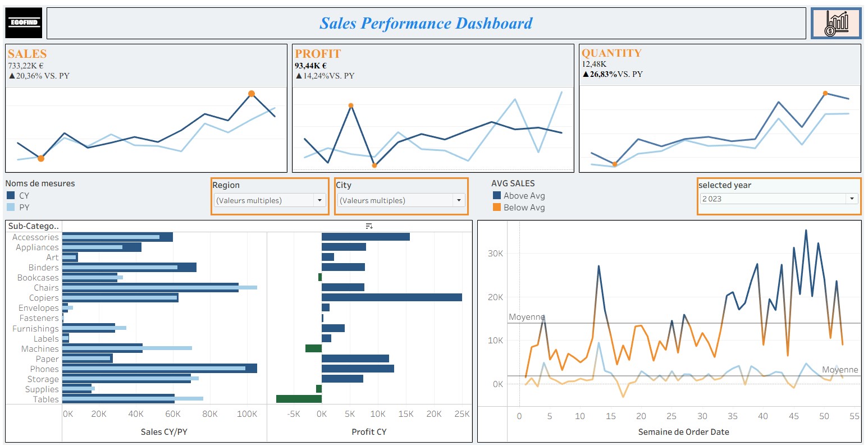Select the Storage sub-category label
The height and width of the screenshot is (446, 868).
tap(43, 379)
